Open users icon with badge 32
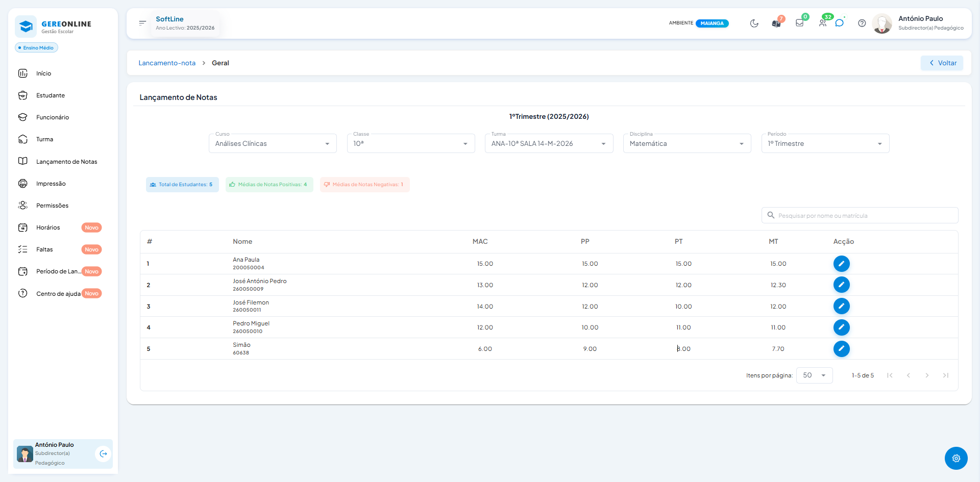980x482 pixels. coord(823,23)
